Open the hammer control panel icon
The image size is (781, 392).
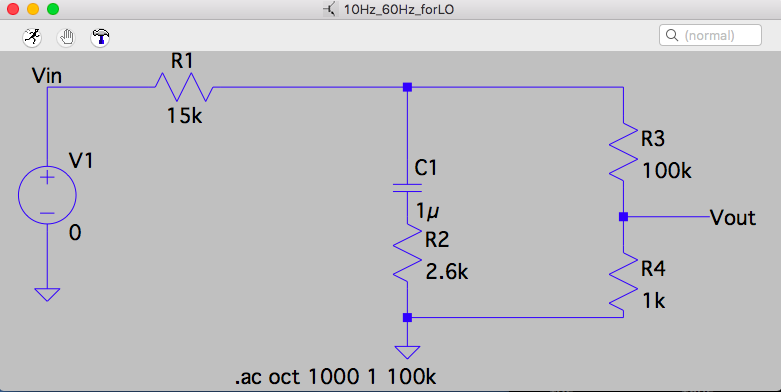[100, 37]
